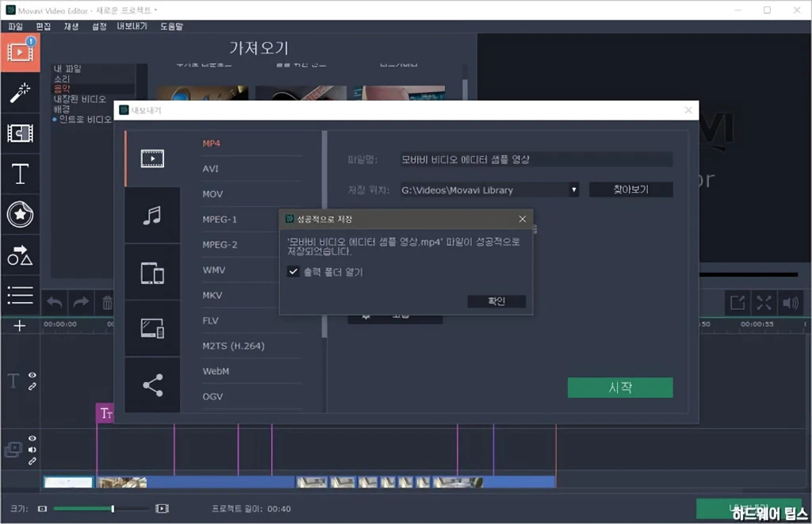
Task: Click the 찾아보기 browse button
Action: tap(630, 189)
